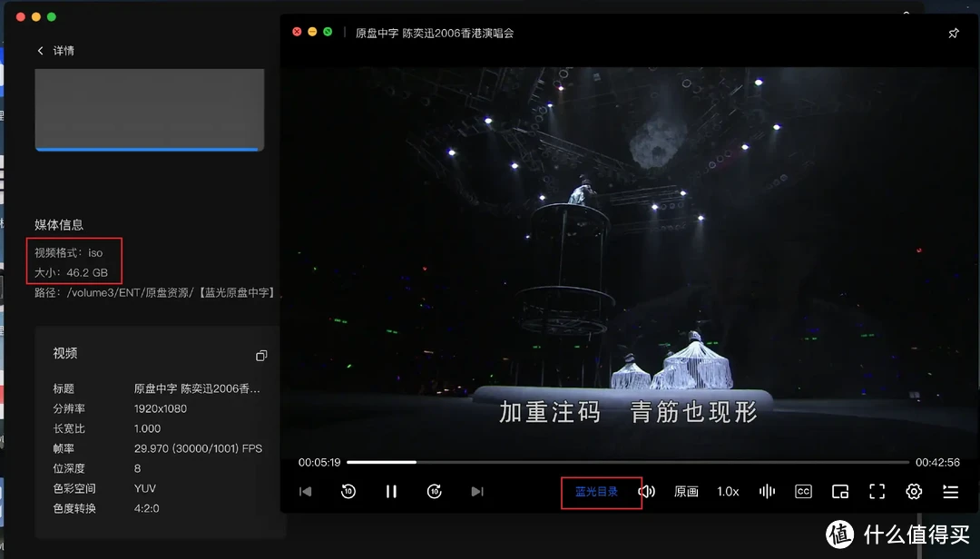Skip forward 10 seconds
The width and height of the screenshot is (980, 559).
pos(435,491)
